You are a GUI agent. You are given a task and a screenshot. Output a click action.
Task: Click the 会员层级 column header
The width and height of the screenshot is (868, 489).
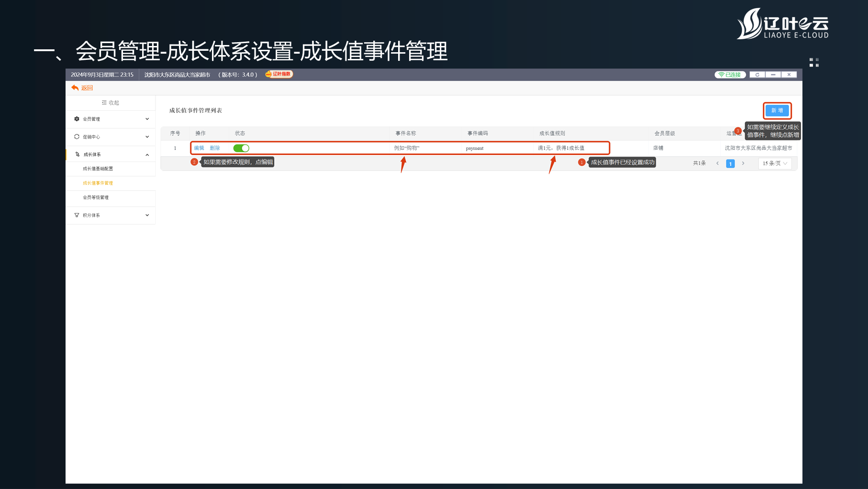pyautogui.click(x=665, y=133)
